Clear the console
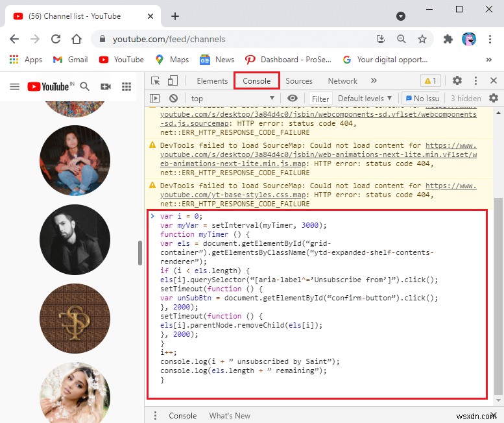Image resolution: width=504 pixels, height=423 pixels. [x=173, y=98]
